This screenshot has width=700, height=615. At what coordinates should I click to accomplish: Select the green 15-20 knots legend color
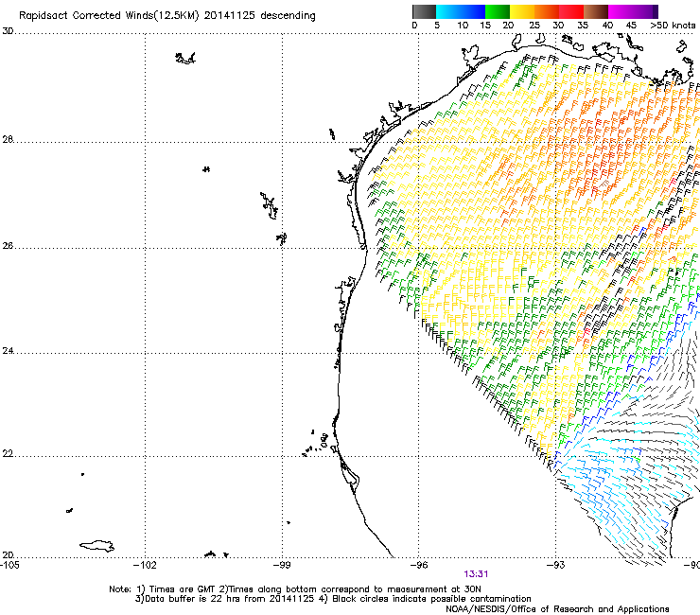pos(498,11)
